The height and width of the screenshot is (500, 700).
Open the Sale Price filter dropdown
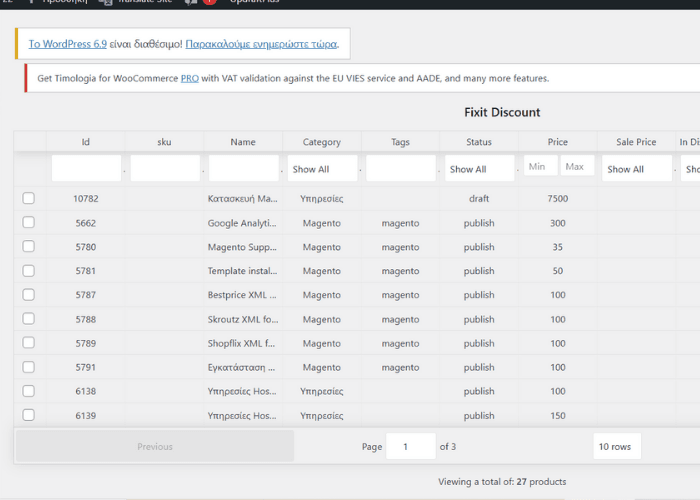coord(636,169)
